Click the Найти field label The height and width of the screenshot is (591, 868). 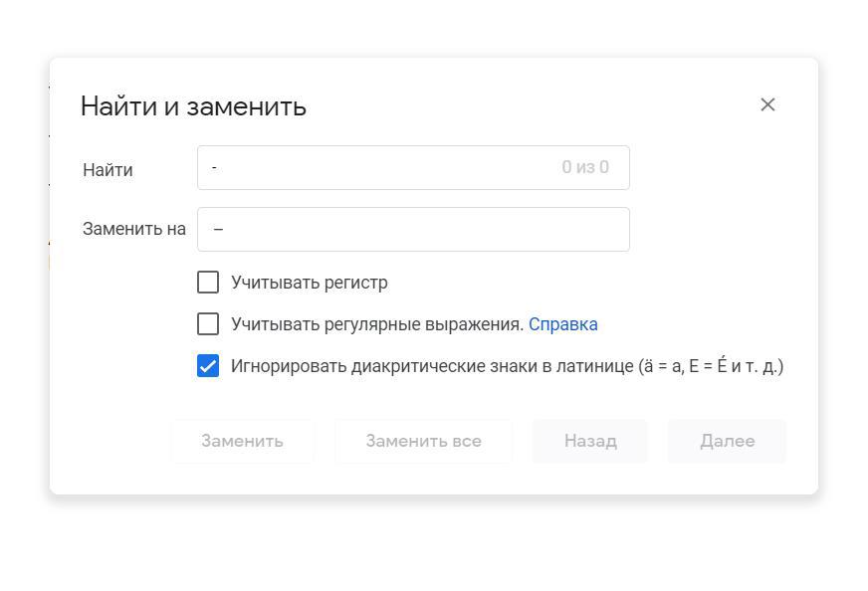click(108, 170)
